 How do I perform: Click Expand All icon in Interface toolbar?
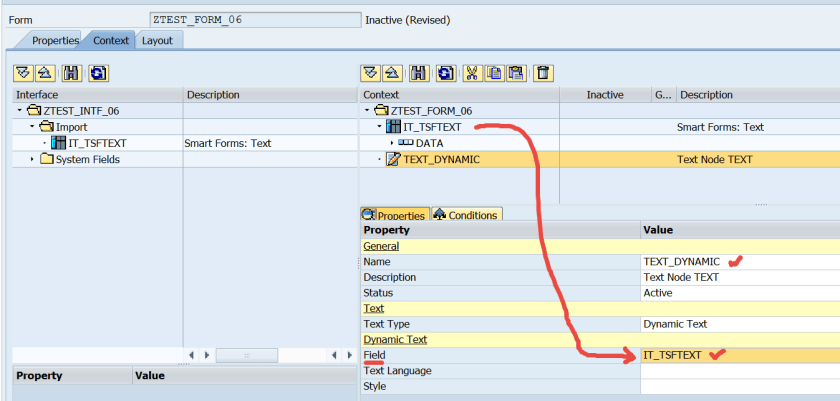[23, 72]
